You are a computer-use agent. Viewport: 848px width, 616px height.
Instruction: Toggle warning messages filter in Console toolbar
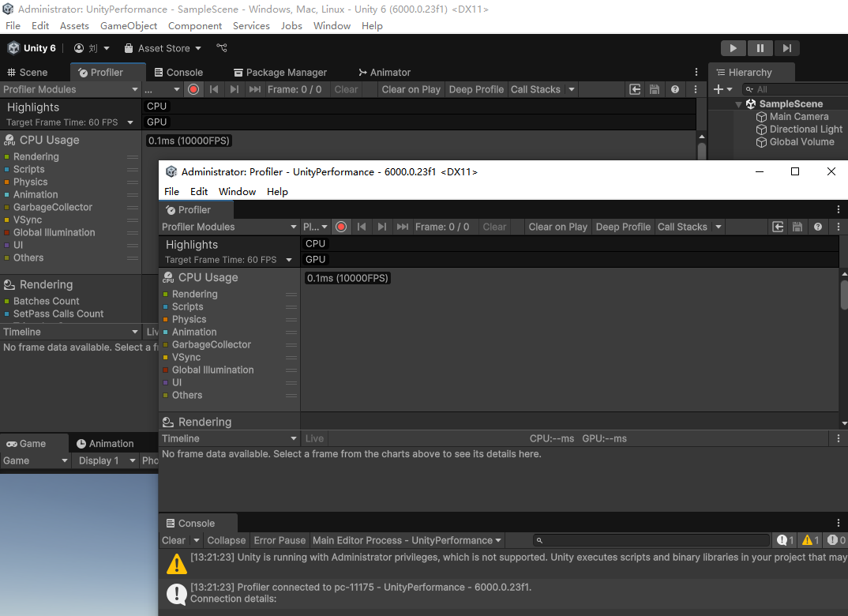(810, 540)
